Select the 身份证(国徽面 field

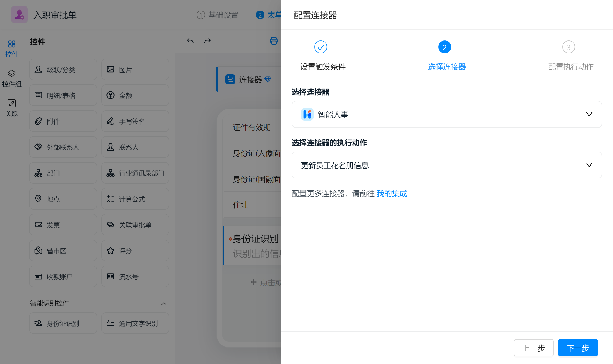click(x=253, y=179)
